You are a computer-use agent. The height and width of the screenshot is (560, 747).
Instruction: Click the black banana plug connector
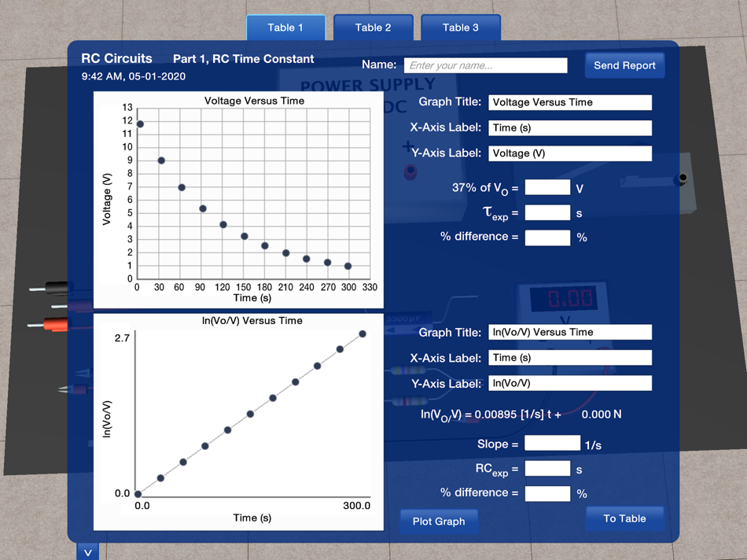click(x=49, y=288)
